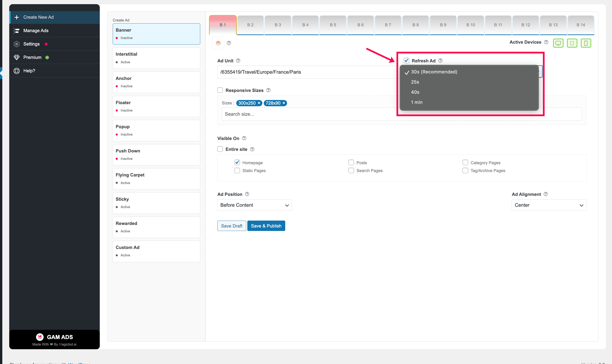The height and width of the screenshot is (364, 612).
Task: Uncheck the Refresh Ad checkbox
Action: (x=406, y=61)
